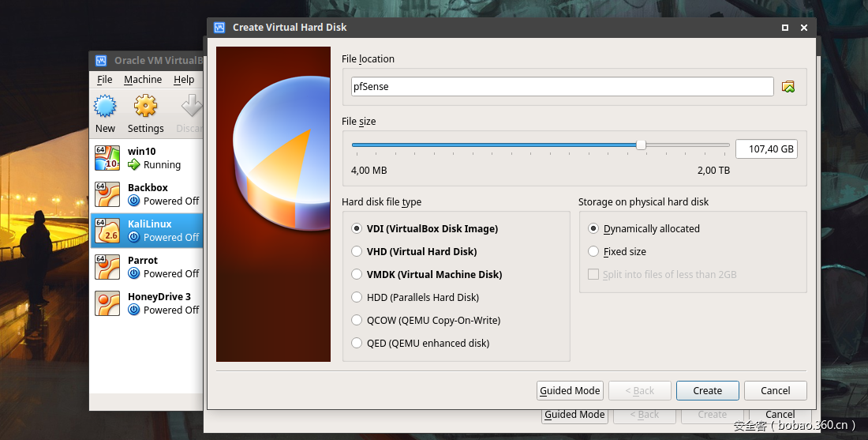
Task: Click Cancel in the background dialog
Action: tap(780, 416)
